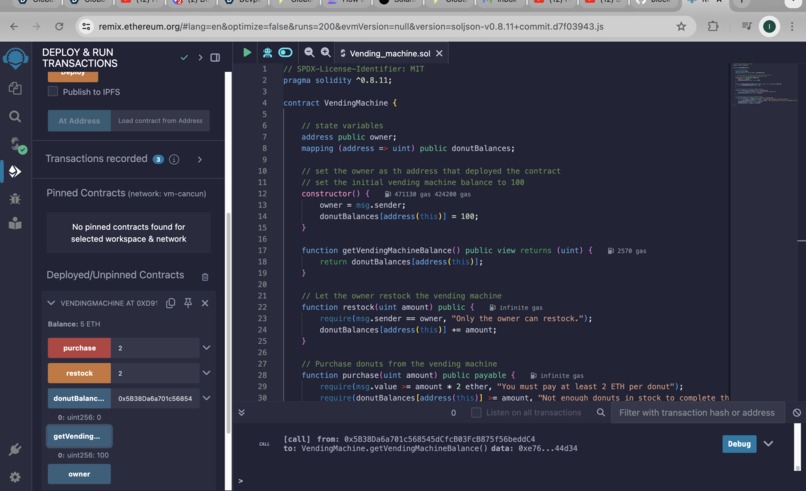Expand restock function parameters

(x=206, y=373)
